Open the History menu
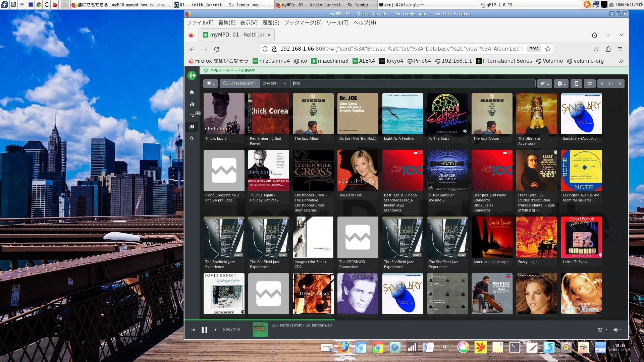Image resolution: width=644 pixels, height=362 pixels. (x=270, y=22)
